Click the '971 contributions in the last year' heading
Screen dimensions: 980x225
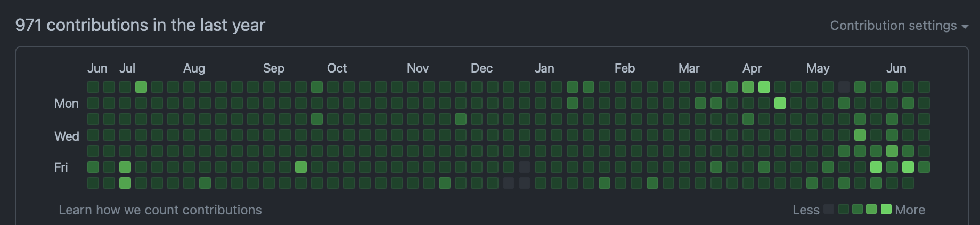140,25
